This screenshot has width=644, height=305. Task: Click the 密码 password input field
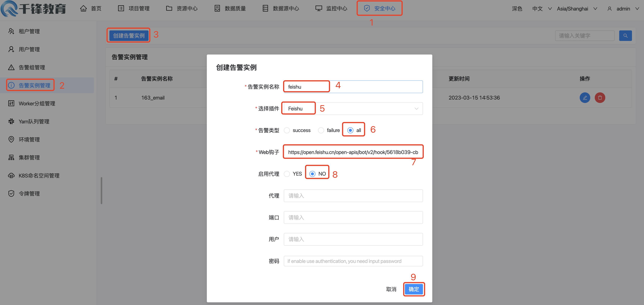coord(353,261)
